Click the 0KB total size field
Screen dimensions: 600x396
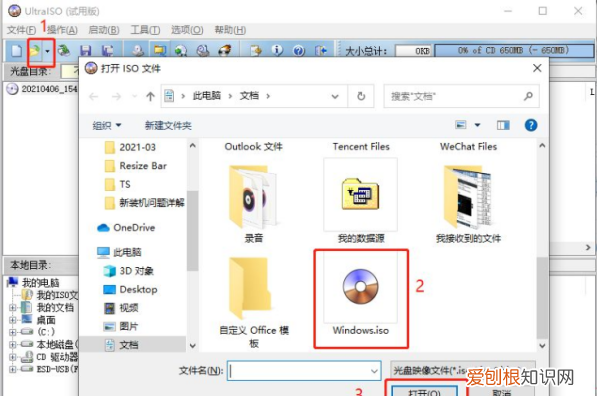click(413, 51)
